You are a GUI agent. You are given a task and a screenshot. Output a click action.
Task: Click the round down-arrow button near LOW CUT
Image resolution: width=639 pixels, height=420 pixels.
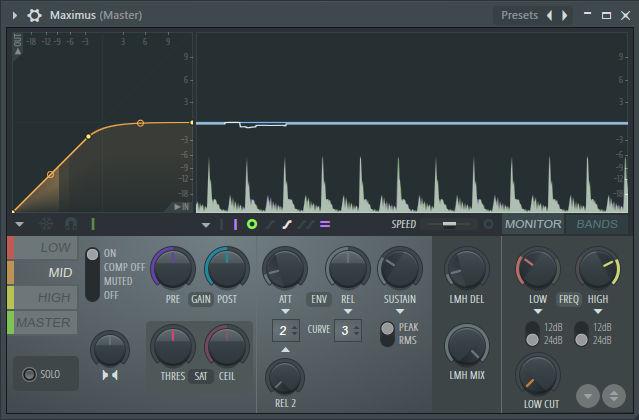tap(587, 396)
